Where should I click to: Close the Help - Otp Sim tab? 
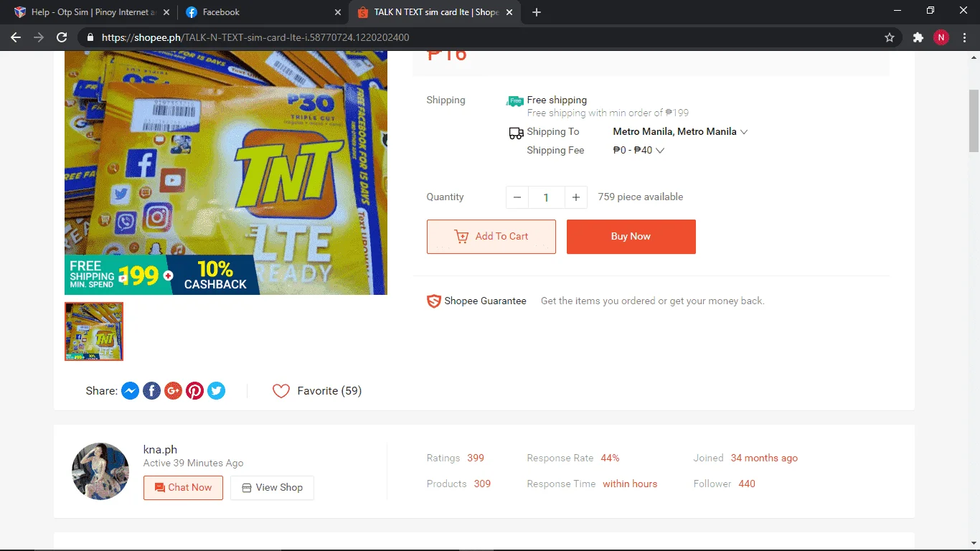pos(166,12)
